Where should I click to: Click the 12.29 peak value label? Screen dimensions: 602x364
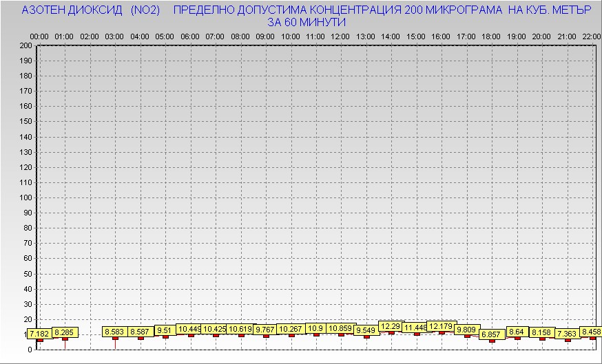391,326
